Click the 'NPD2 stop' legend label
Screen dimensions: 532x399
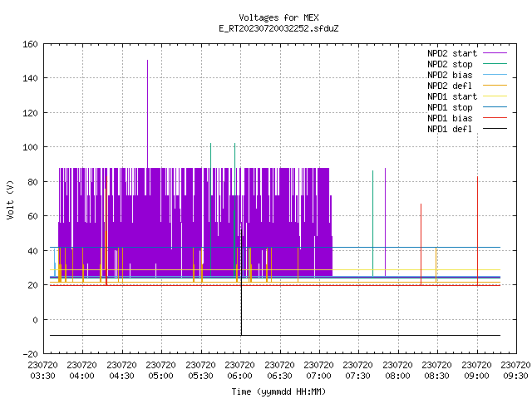450,64
